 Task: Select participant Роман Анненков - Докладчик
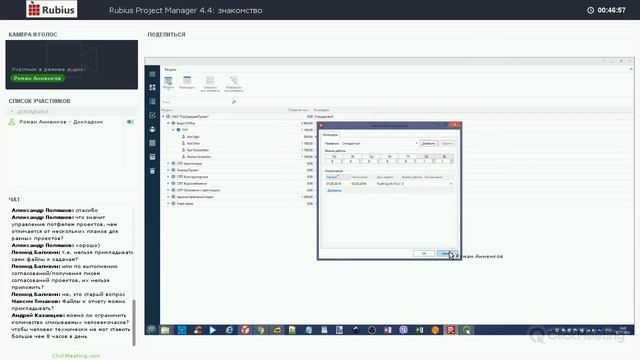coord(61,122)
